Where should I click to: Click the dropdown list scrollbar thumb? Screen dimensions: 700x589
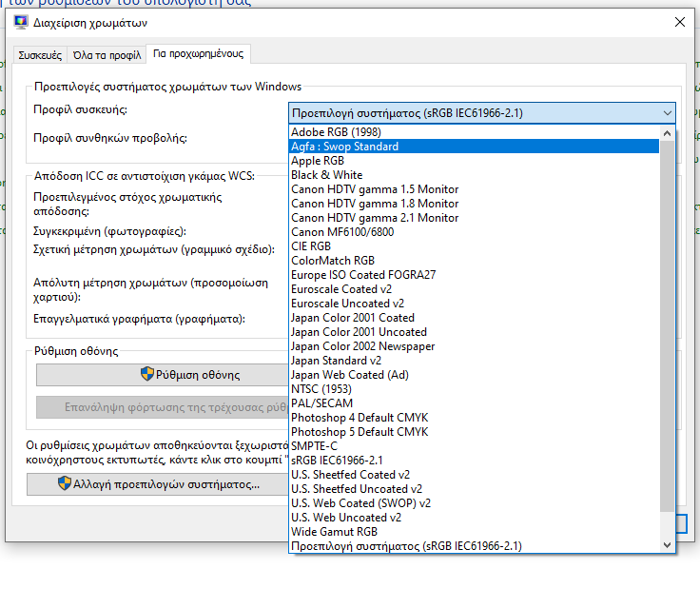[667, 326]
